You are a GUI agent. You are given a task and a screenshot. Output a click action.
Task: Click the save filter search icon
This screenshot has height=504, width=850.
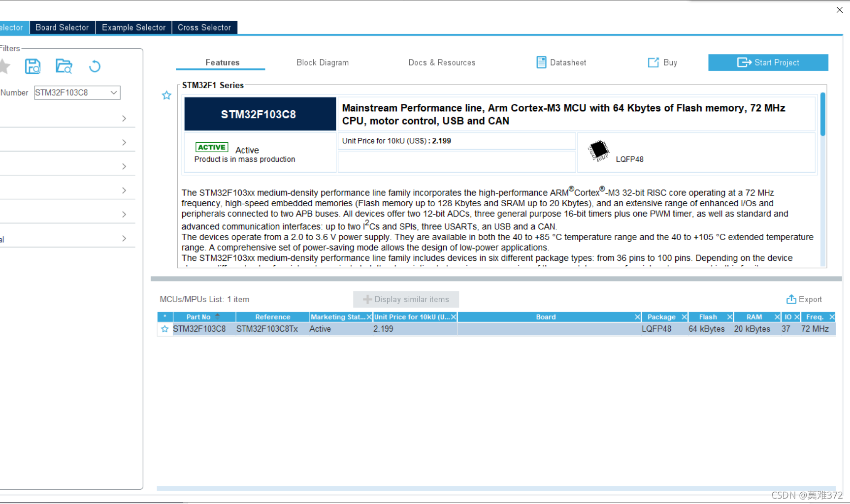click(33, 66)
